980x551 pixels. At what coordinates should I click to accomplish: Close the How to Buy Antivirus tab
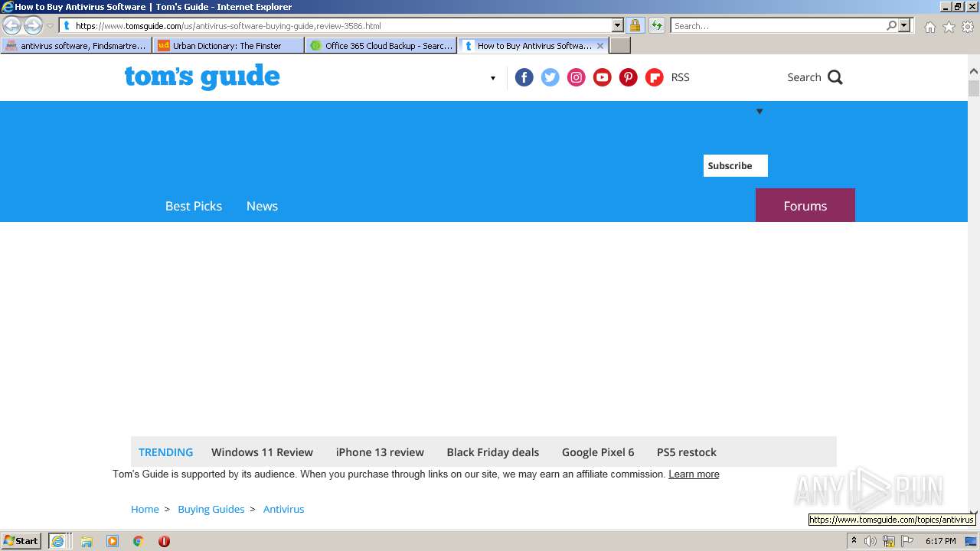coord(600,46)
